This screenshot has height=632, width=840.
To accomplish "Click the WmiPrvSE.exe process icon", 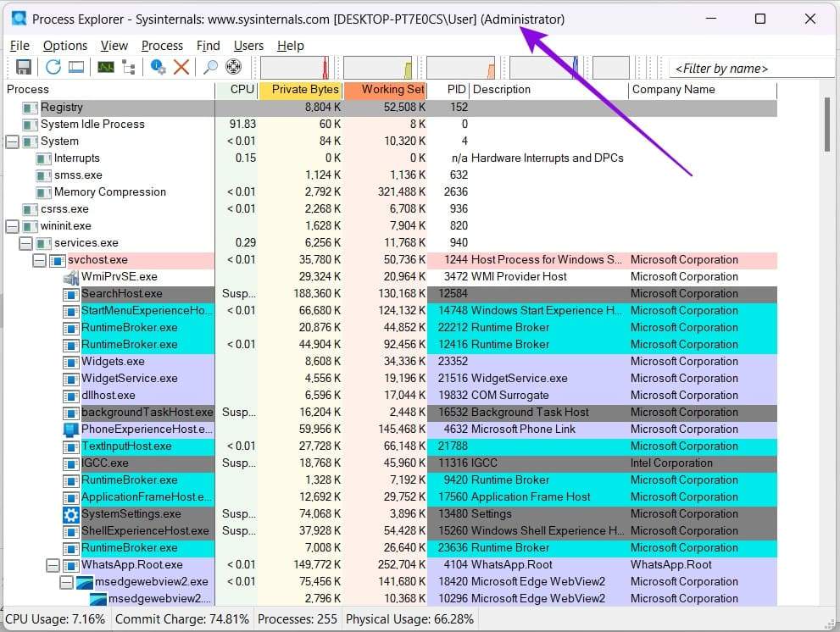I will click(x=70, y=277).
